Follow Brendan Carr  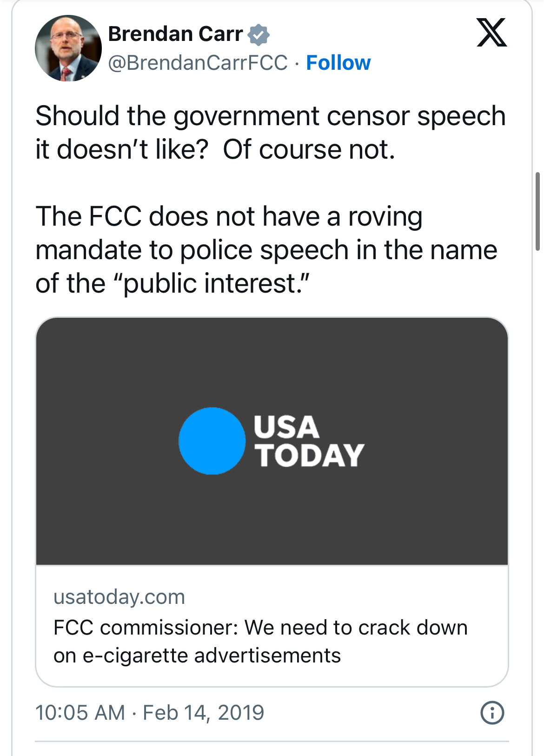338,63
